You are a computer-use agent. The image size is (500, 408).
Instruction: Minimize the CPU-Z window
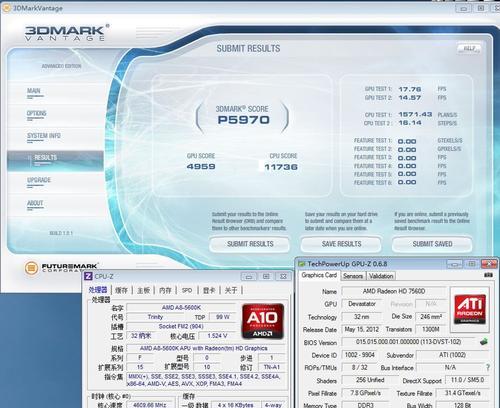249,277
